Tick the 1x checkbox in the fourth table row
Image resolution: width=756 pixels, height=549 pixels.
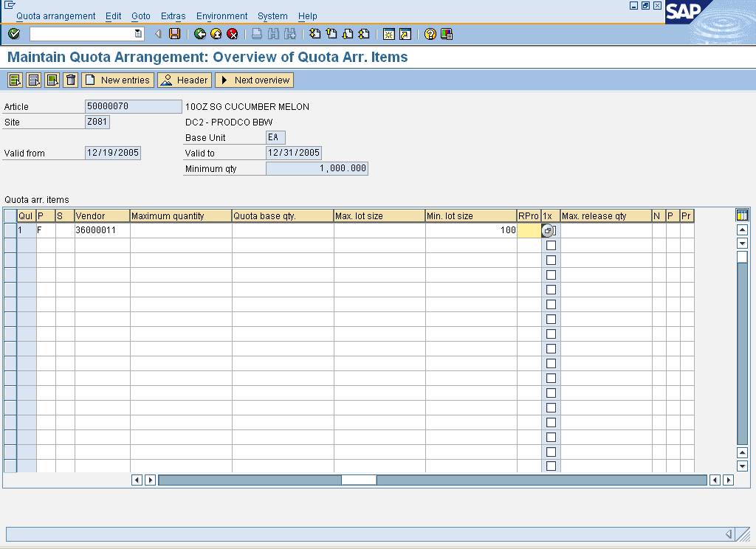(551, 274)
